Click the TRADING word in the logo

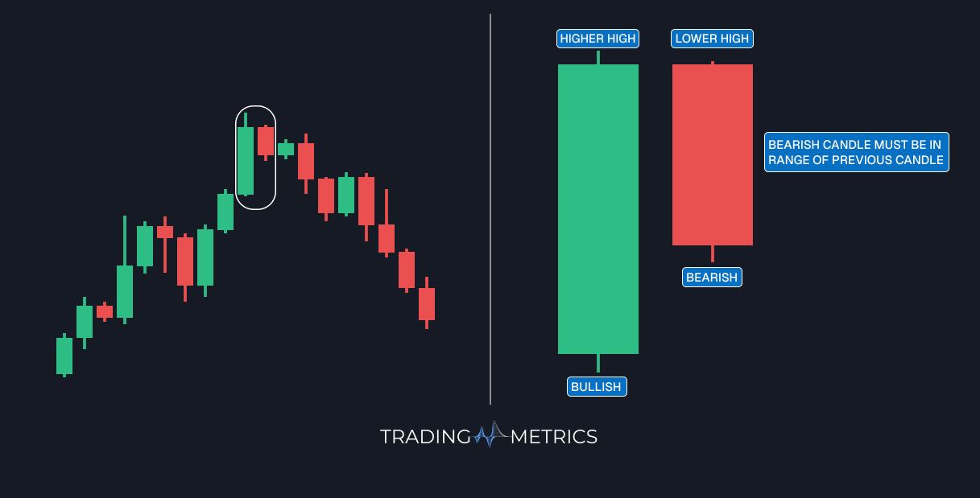pyautogui.click(x=425, y=437)
